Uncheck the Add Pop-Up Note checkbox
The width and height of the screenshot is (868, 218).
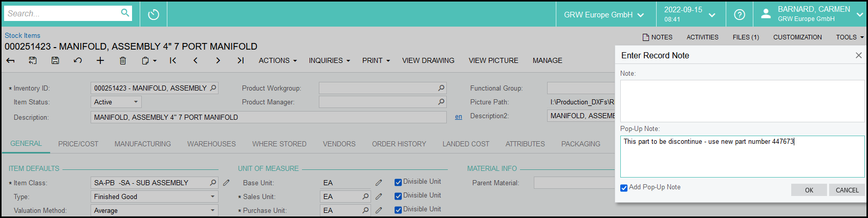point(624,188)
